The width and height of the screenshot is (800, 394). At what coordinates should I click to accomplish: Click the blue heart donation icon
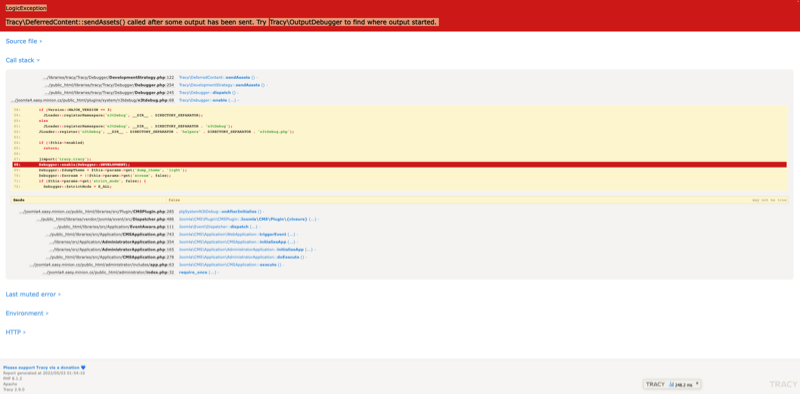click(x=83, y=367)
